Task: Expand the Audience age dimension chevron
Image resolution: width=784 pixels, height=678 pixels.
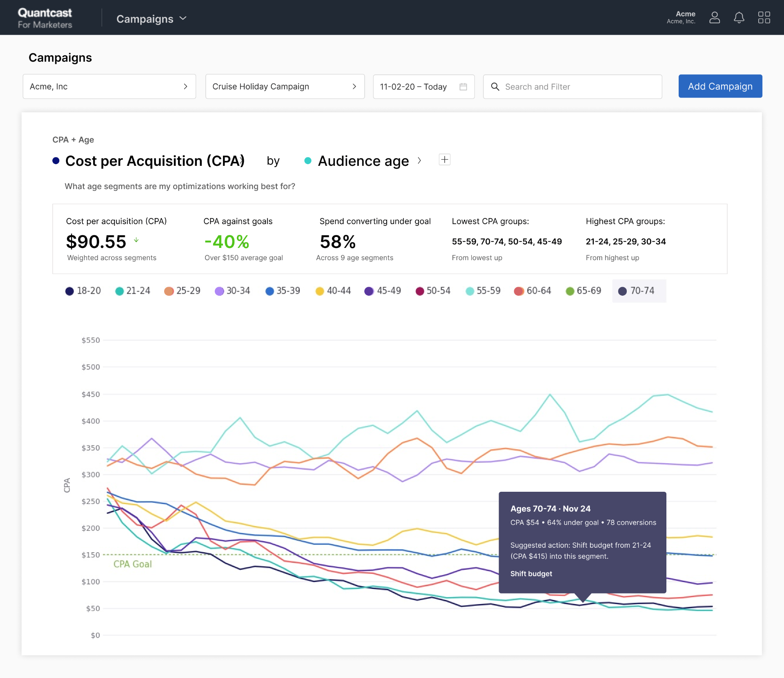Action: click(x=419, y=161)
